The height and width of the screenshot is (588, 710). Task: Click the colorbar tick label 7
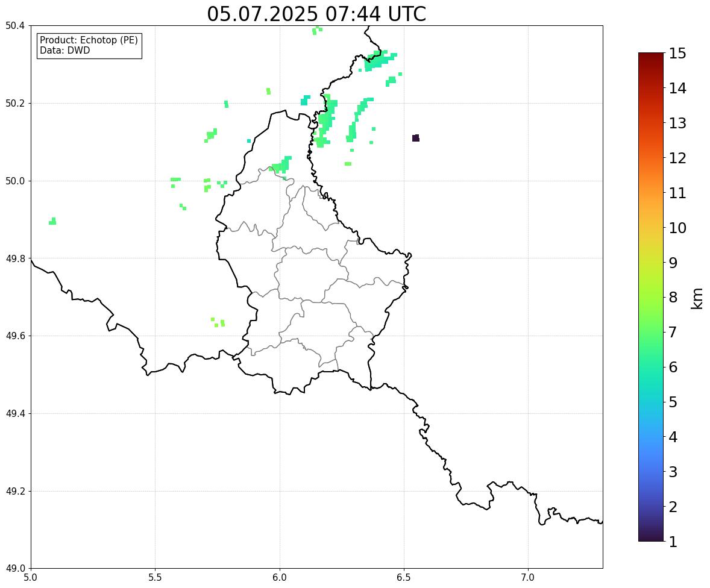tap(673, 332)
